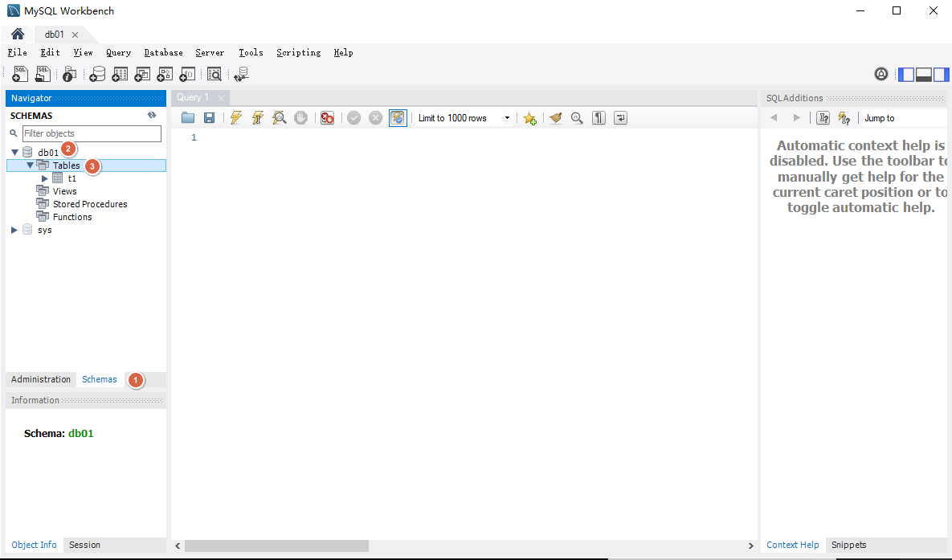Expand the sys schema node

pos(14,231)
